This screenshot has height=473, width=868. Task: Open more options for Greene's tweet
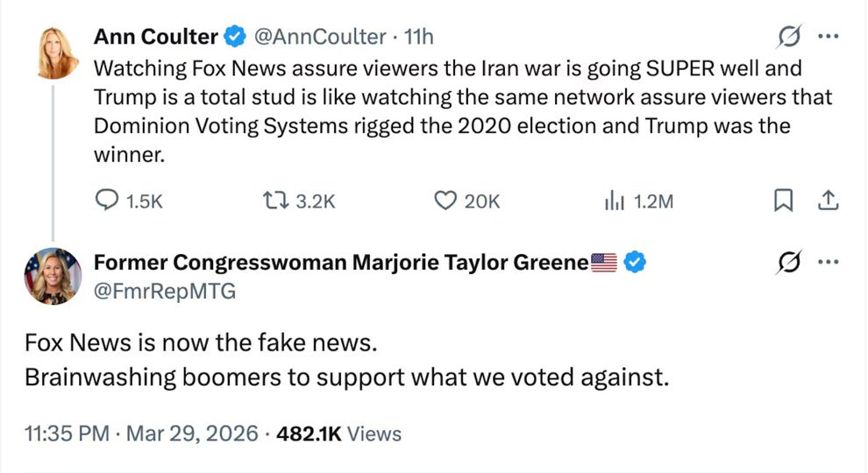pyautogui.click(x=827, y=261)
